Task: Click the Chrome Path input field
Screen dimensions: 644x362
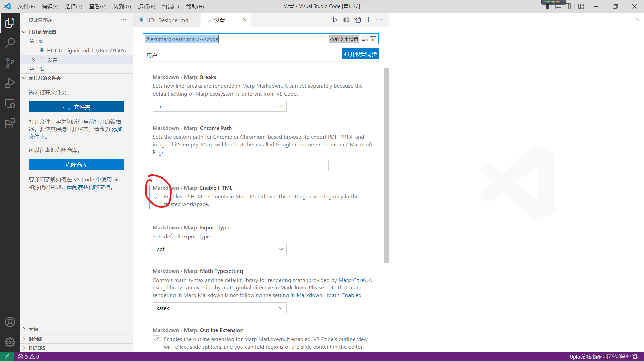Action: [x=240, y=165]
